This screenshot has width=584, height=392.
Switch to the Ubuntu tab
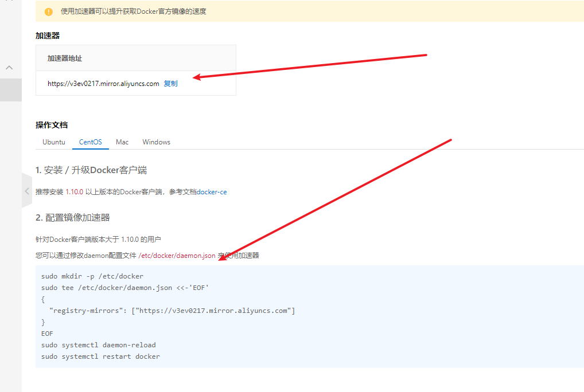[x=53, y=142]
